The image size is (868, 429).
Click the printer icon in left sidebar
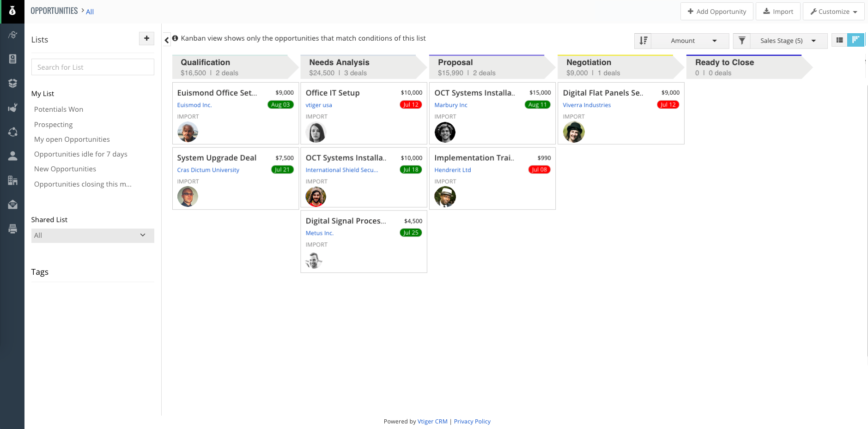pos(12,229)
